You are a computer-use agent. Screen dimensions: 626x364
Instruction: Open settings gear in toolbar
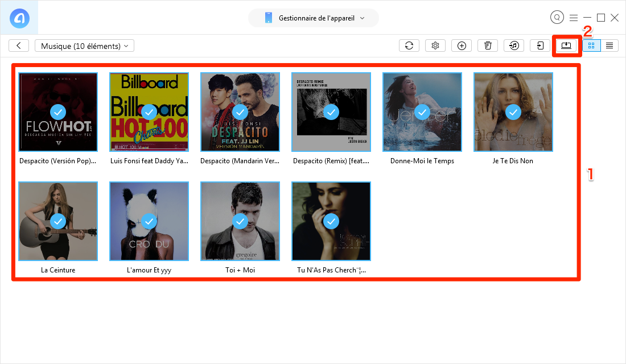pyautogui.click(x=435, y=45)
